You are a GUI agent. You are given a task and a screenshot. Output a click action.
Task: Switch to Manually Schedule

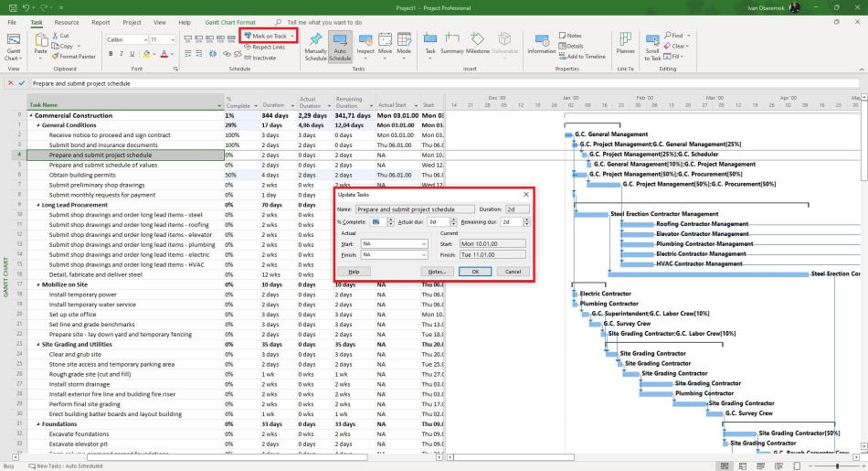click(x=315, y=47)
